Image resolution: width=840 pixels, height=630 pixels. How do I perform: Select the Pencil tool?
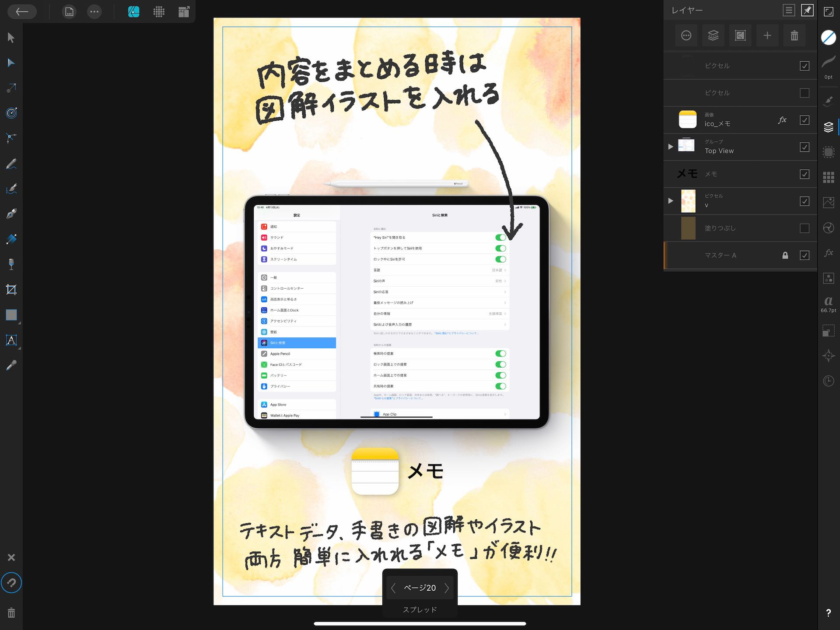[11, 164]
